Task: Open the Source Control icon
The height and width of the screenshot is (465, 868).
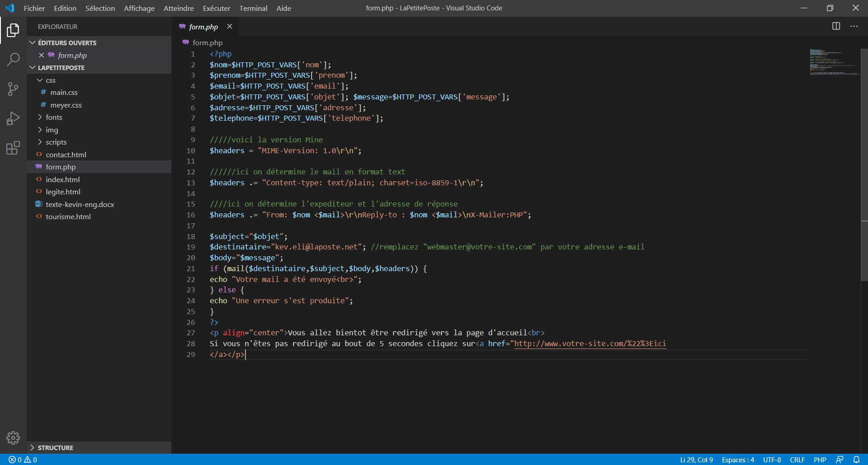Action: [x=13, y=89]
